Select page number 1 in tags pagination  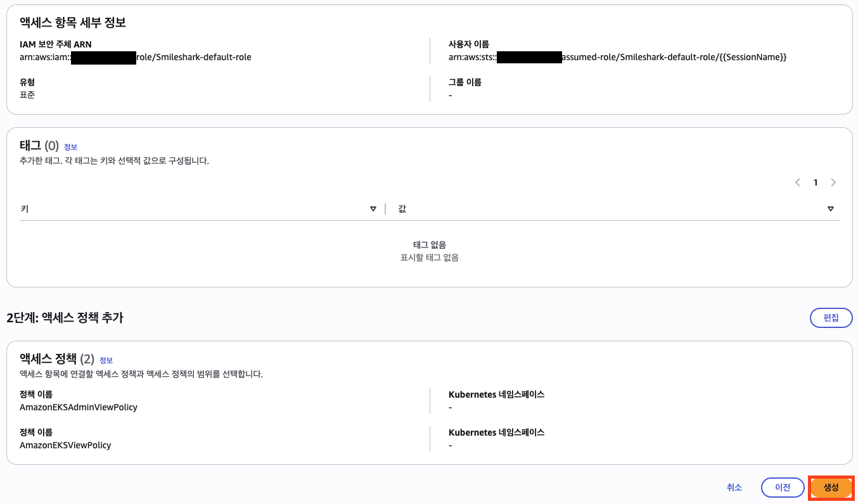tap(816, 182)
